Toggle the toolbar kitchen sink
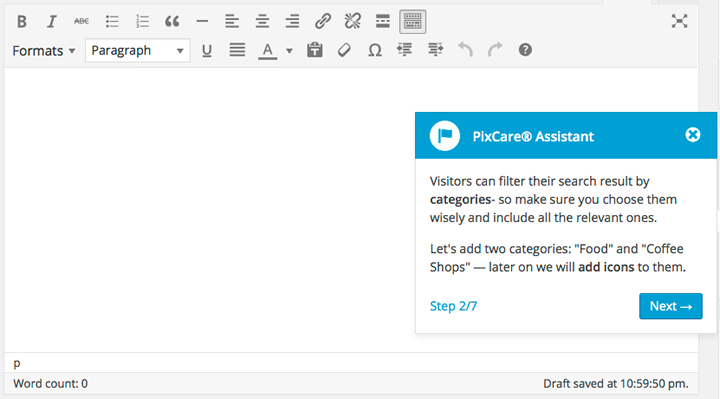720x399 pixels. pos(412,21)
